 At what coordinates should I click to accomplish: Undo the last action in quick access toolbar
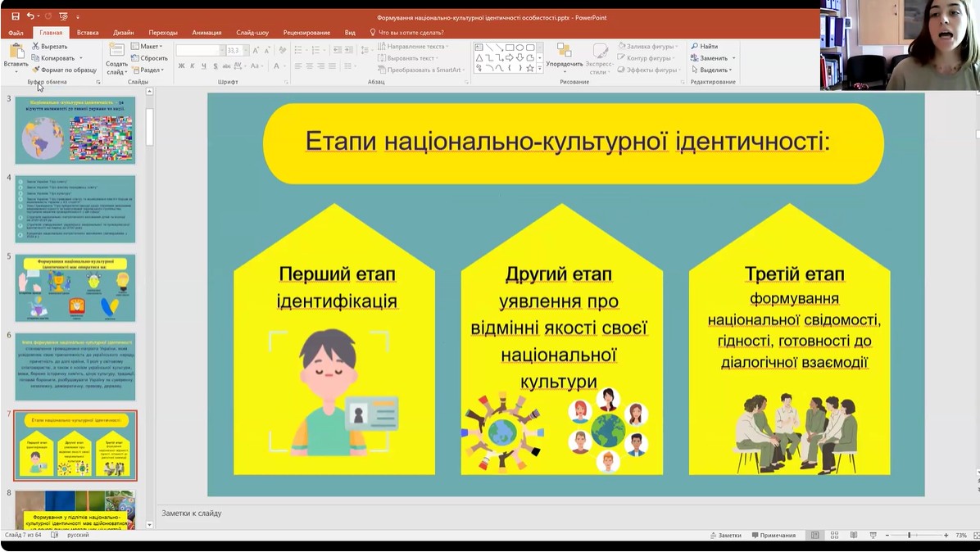pyautogui.click(x=30, y=16)
